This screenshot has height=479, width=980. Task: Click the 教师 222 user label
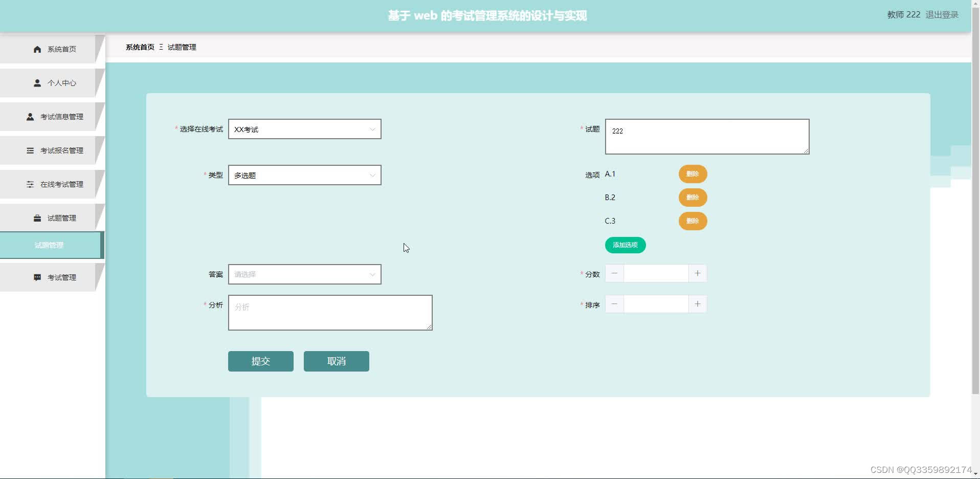[x=904, y=15]
